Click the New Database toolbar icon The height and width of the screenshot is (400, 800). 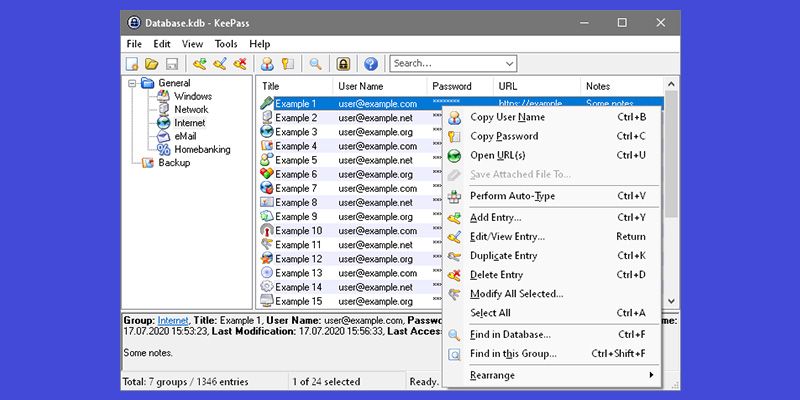pos(132,64)
